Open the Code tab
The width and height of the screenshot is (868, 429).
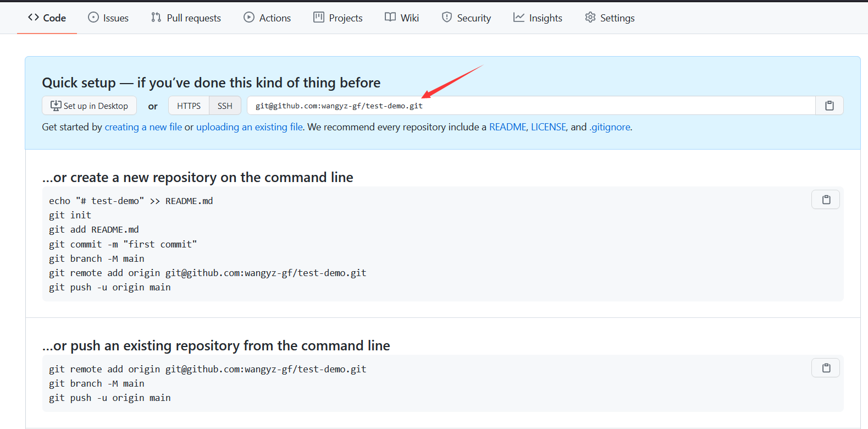(47, 18)
